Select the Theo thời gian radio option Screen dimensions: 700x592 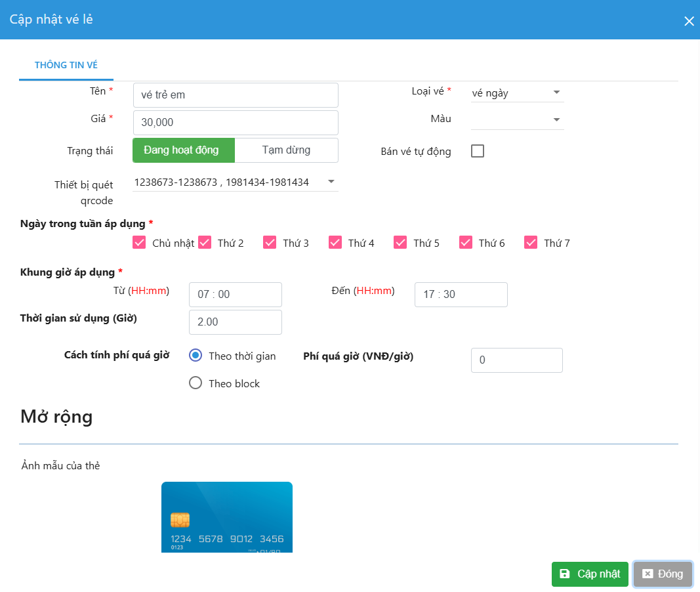195,356
